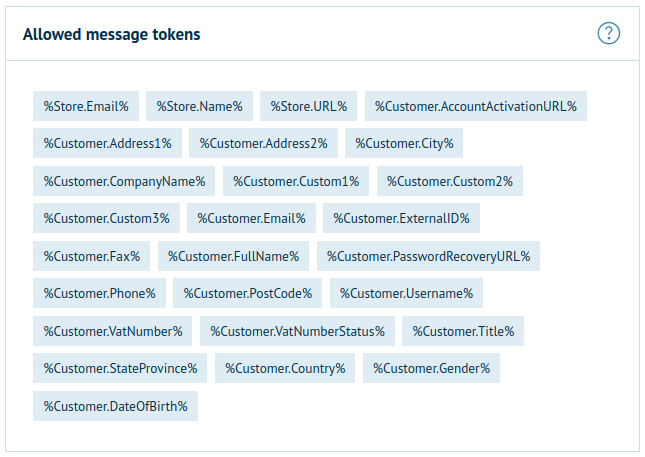Click the help question mark icon
645x457 pixels.
pos(608,34)
